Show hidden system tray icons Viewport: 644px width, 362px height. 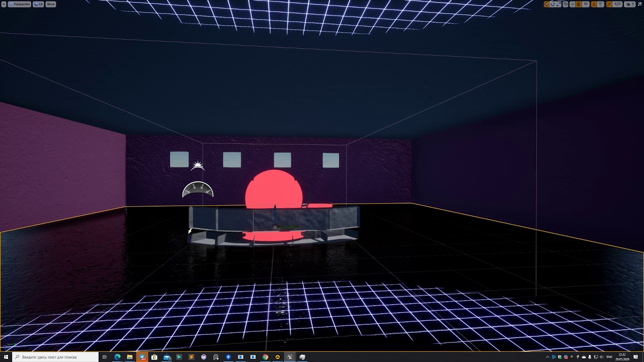(x=547, y=357)
